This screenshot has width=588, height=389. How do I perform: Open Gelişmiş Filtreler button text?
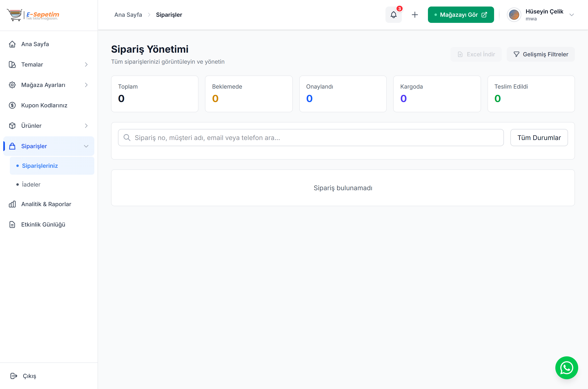[x=545, y=54]
